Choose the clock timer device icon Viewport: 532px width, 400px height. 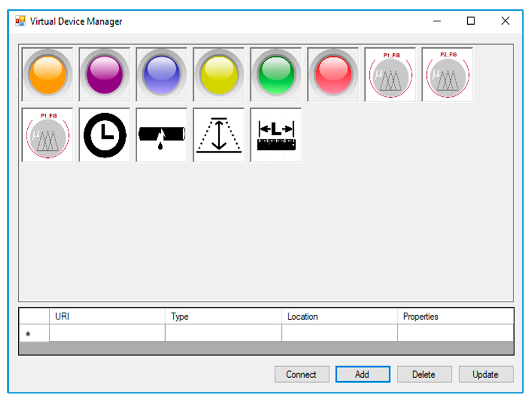[104, 135]
